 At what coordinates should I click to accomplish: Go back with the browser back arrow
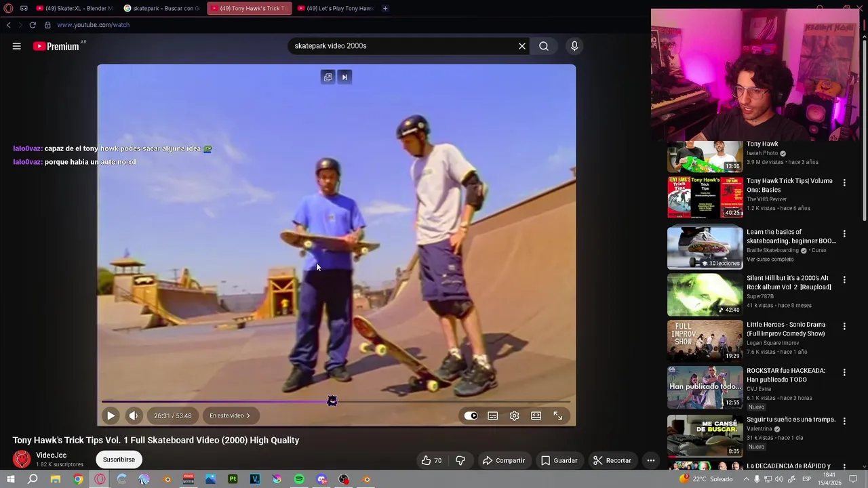8,25
